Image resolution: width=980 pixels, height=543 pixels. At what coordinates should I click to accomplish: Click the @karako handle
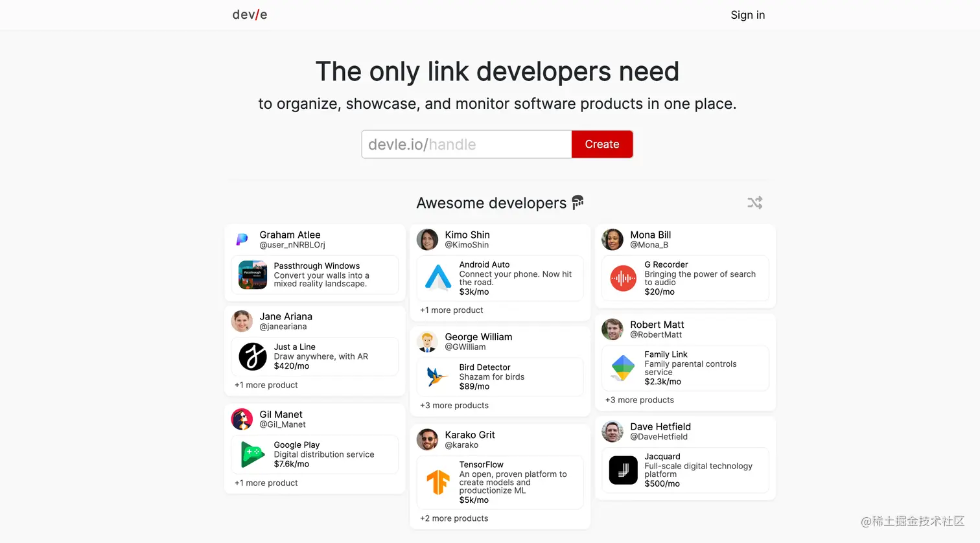click(461, 445)
